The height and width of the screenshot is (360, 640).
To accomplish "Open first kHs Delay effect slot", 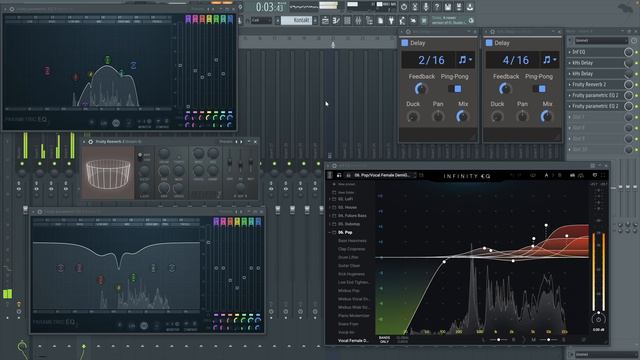I will pos(596,63).
